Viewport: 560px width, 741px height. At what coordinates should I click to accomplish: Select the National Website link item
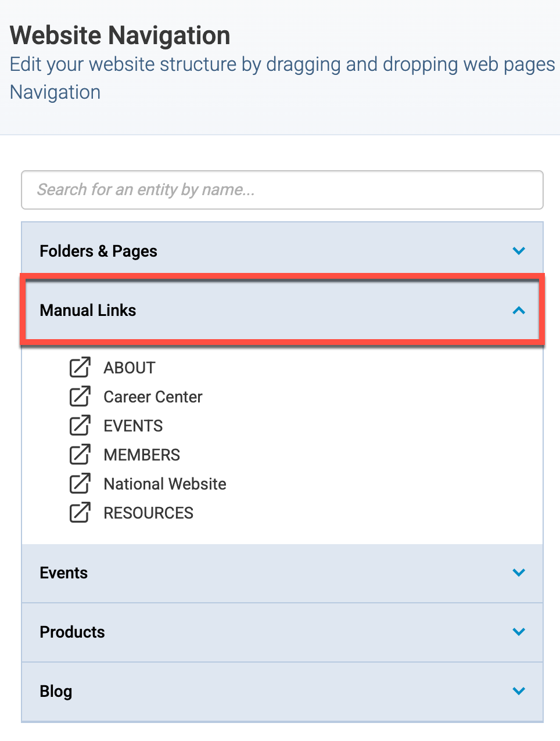165,484
